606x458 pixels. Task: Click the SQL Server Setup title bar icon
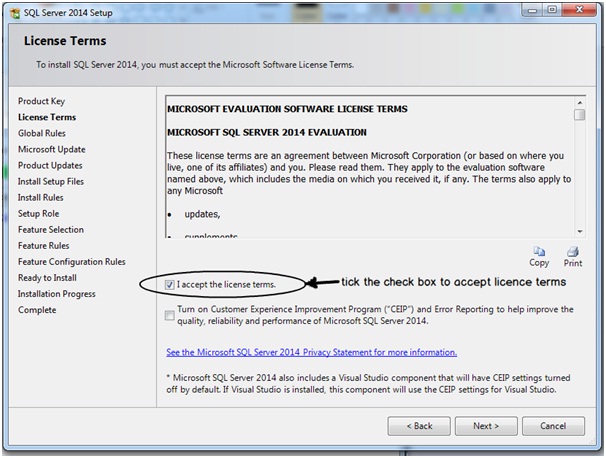pos(10,11)
